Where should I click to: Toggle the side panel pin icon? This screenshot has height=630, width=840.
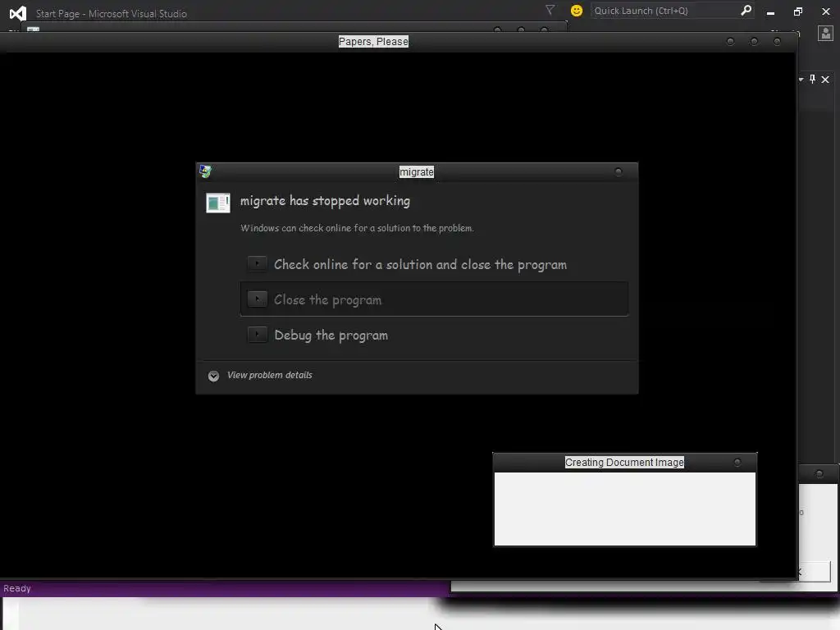pyautogui.click(x=812, y=80)
